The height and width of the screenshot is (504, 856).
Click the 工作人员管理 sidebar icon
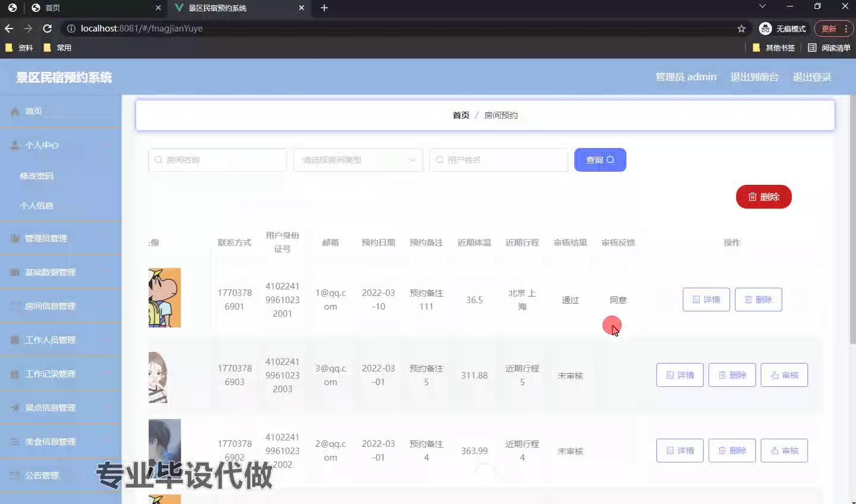point(15,340)
